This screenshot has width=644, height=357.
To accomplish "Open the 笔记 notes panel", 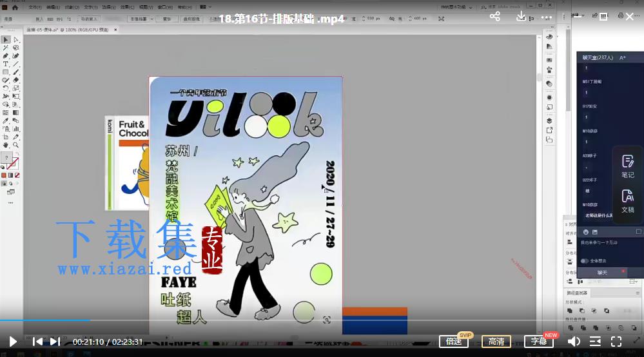I will click(628, 166).
